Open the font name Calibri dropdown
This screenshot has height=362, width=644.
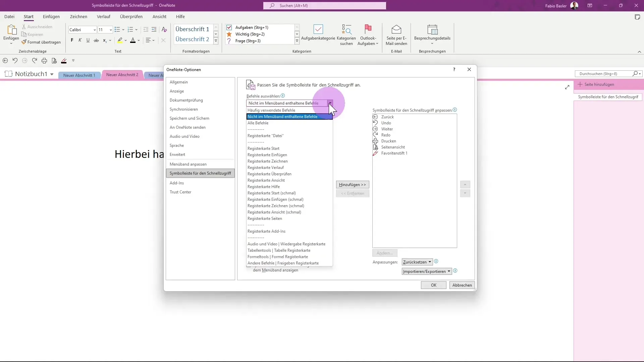pyautogui.click(x=95, y=30)
